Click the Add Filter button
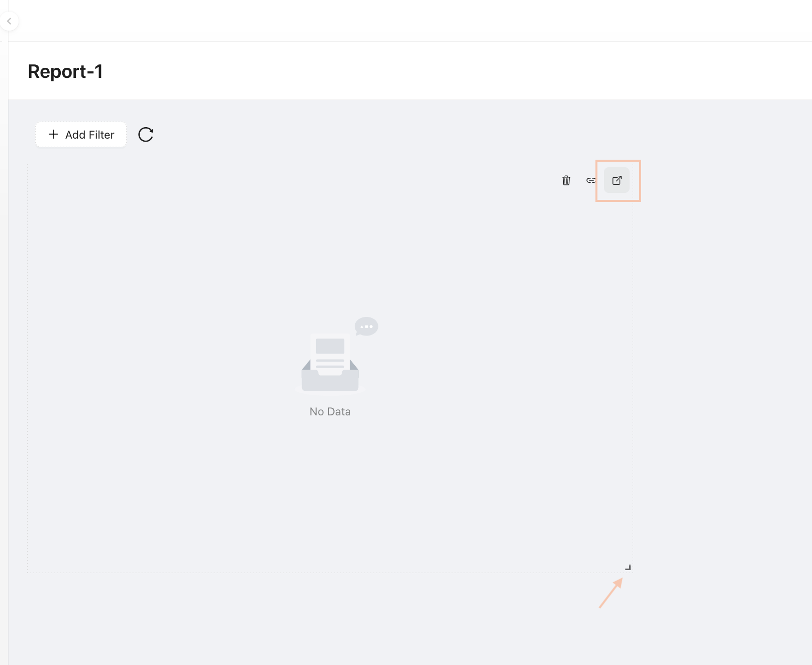This screenshot has width=812, height=665. tap(81, 135)
